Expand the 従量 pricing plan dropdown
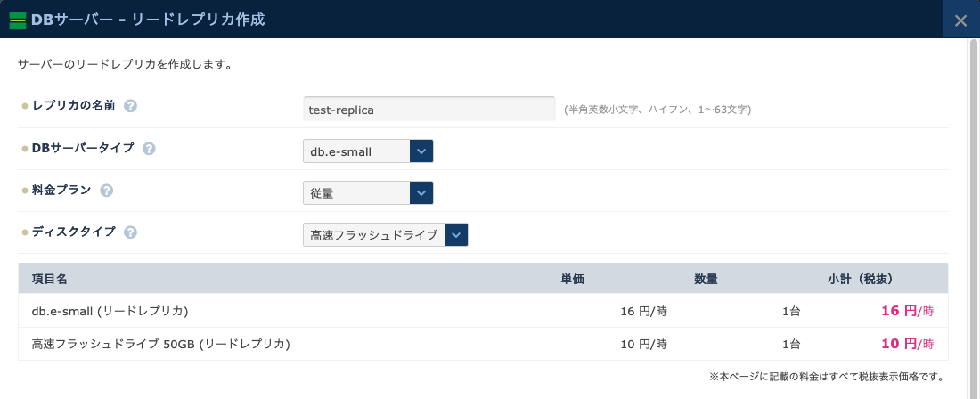 (x=368, y=193)
